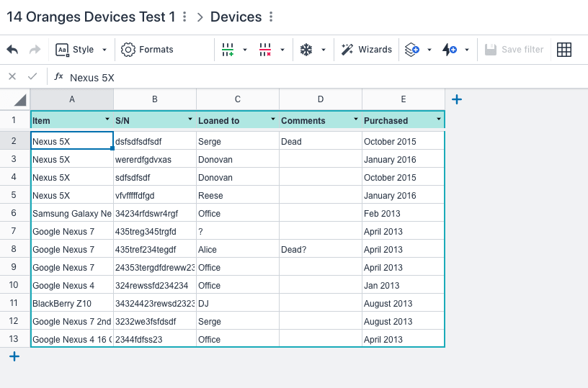Screen dimensions: 588x388
Task: Select the 2344fdfss23 serial cell
Action: 155,339
